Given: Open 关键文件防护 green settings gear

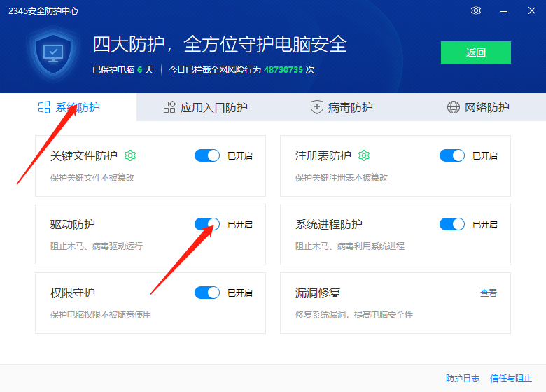Looking at the screenshot, I should point(130,155).
